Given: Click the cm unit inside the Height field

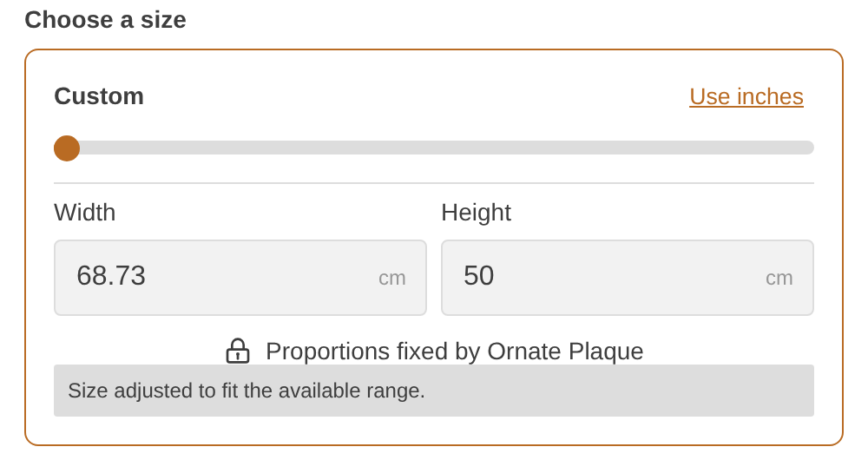Looking at the screenshot, I should tap(779, 278).
